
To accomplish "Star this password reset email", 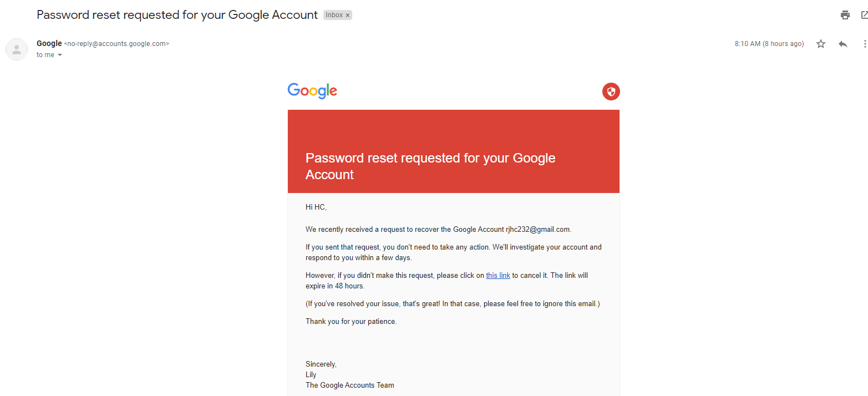I will click(821, 44).
